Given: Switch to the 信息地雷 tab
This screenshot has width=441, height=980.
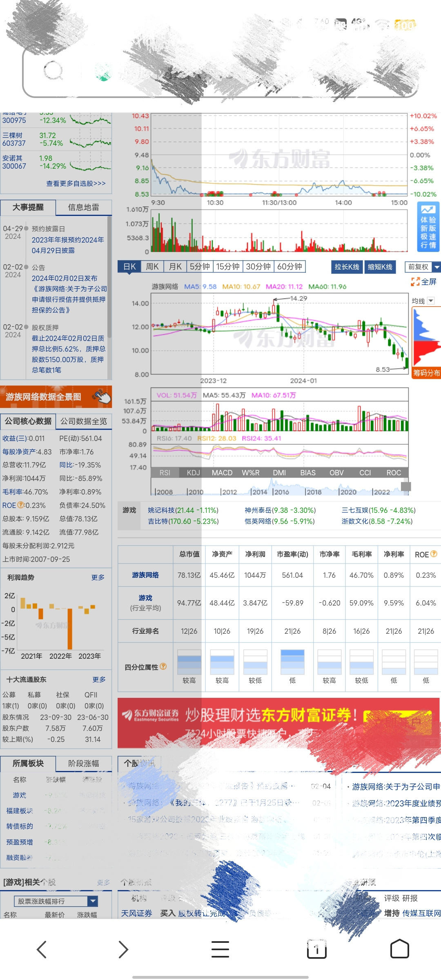Looking at the screenshot, I should (x=84, y=207).
